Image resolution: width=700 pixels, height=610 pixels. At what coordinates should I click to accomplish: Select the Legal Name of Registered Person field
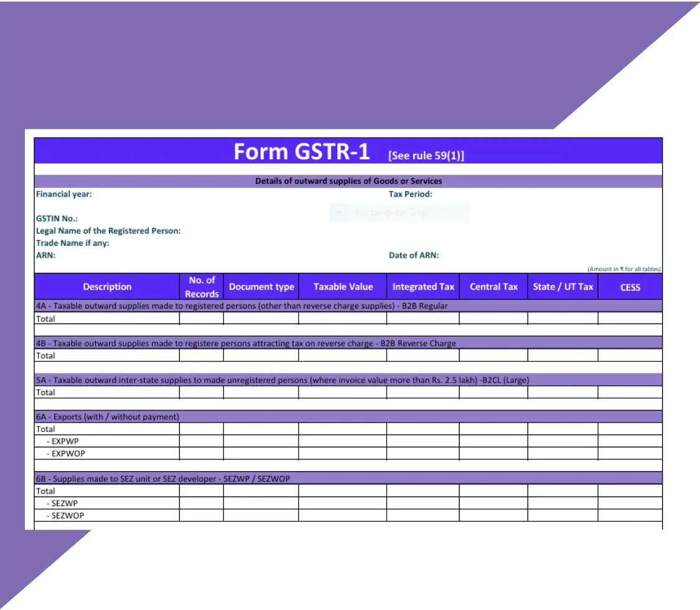pos(108,231)
